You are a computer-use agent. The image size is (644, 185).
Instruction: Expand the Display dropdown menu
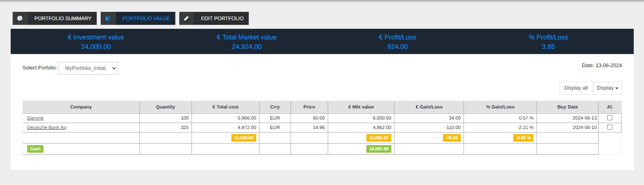607,88
